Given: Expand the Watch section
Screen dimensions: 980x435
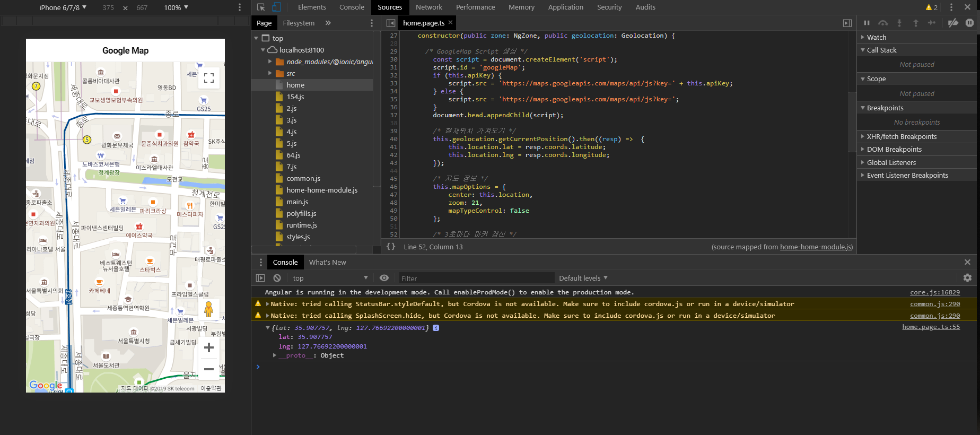Looking at the screenshot, I should click(x=863, y=37).
